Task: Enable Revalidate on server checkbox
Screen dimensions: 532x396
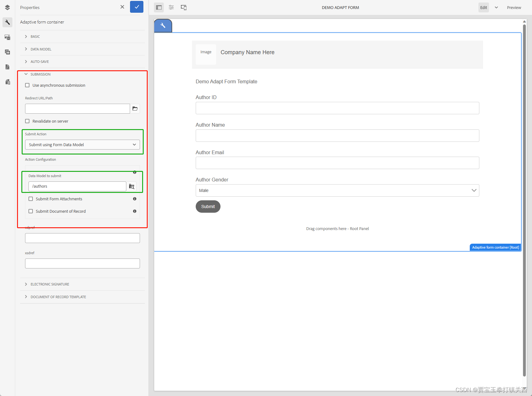Action: [27, 121]
